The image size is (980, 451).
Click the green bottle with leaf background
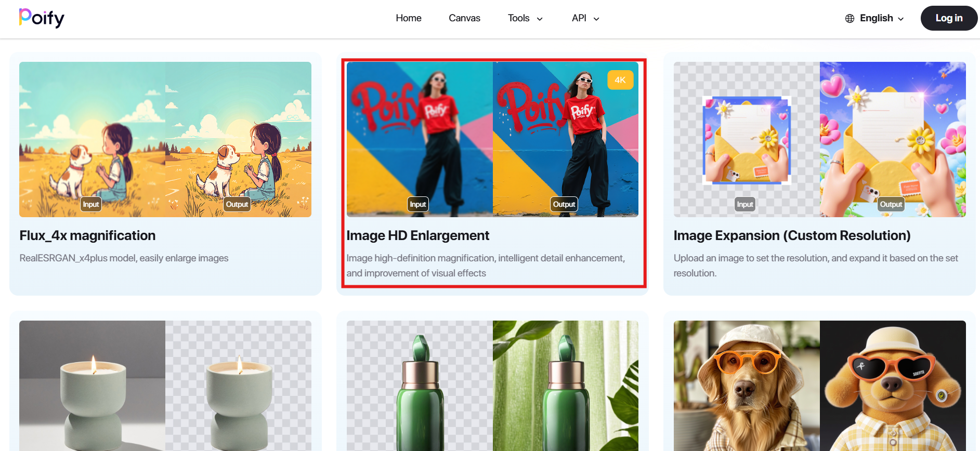pyautogui.click(x=566, y=386)
